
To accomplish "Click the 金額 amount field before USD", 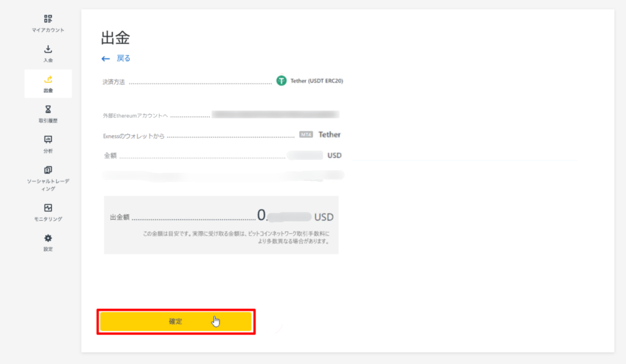I will (x=305, y=155).
